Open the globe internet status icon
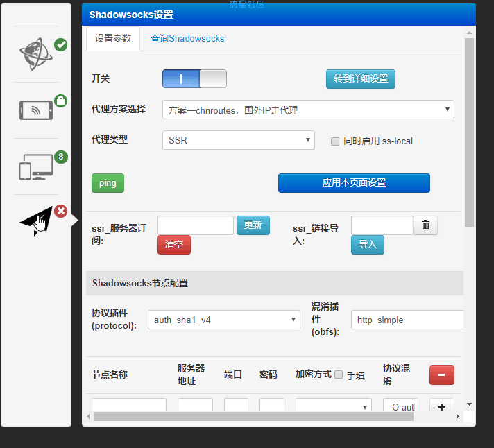 click(x=36, y=54)
